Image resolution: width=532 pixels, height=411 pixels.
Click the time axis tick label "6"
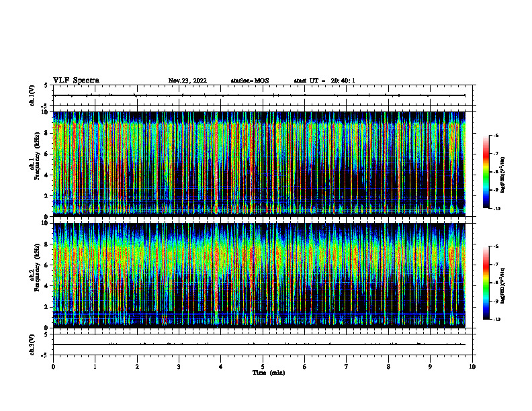click(305, 367)
